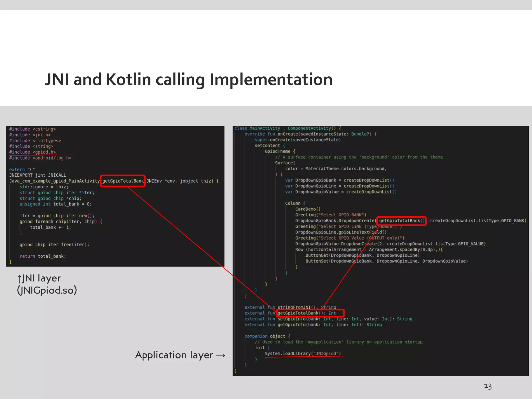Click the 'external fun setGpioInfo' declaration line
The width and height of the screenshot is (532, 399).
coord(328,319)
